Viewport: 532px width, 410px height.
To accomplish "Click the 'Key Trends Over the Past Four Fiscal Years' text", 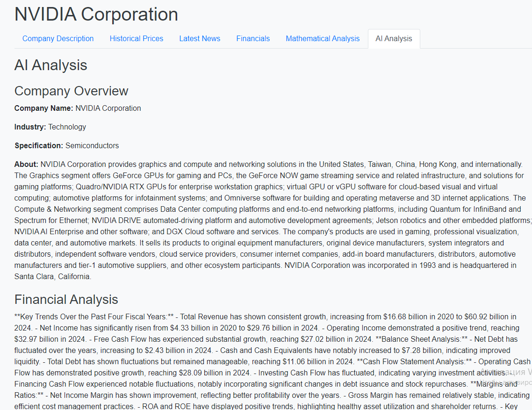I will (x=93, y=316).
